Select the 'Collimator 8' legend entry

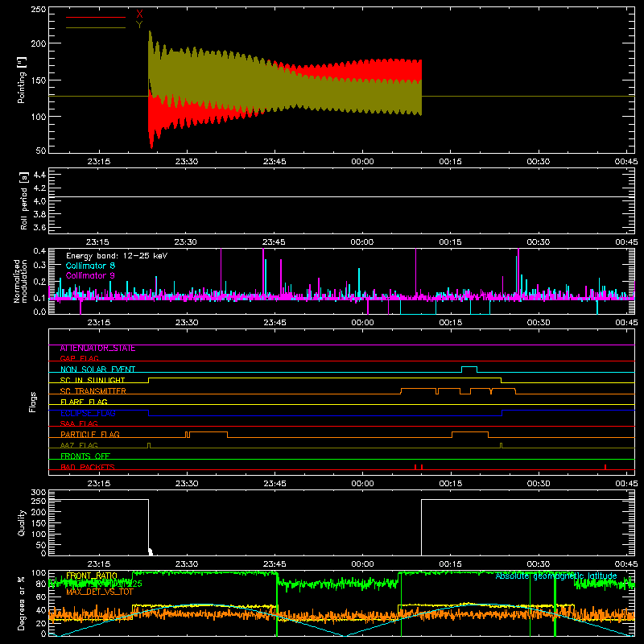click(90, 266)
